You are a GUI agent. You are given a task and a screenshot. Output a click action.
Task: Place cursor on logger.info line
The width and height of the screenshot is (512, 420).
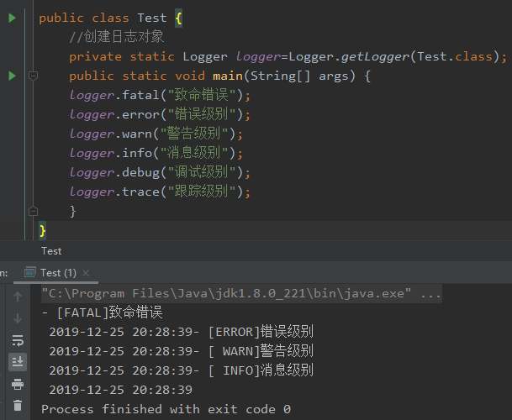pos(156,153)
